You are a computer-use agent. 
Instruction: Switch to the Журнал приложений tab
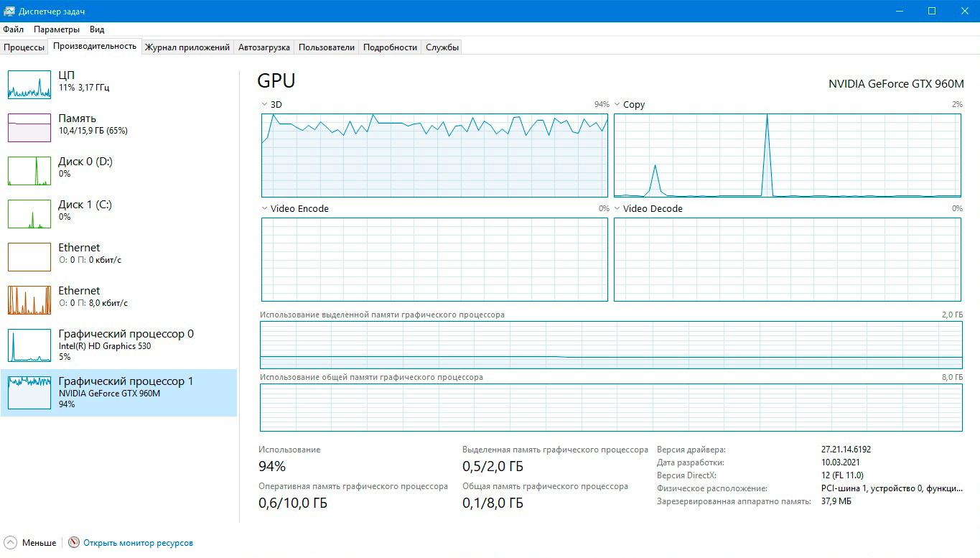pyautogui.click(x=187, y=47)
